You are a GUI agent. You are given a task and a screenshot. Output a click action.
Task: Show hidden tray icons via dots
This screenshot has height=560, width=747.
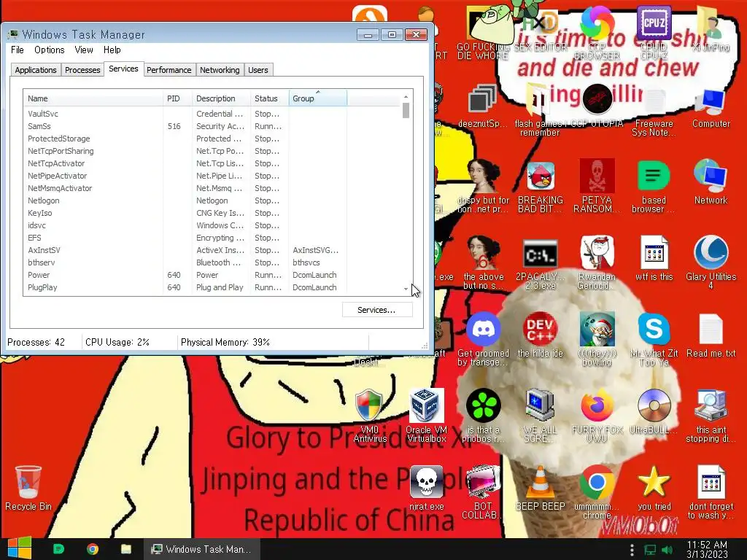coord(632,550)
